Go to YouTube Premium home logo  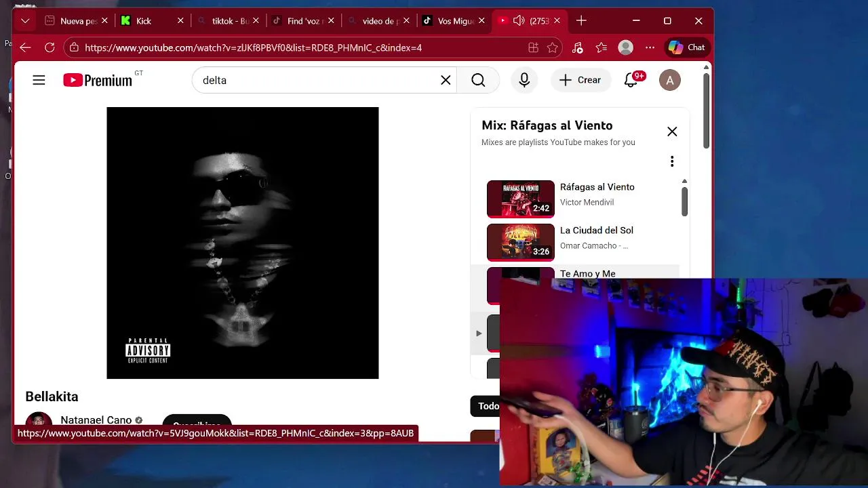(98, 80)
